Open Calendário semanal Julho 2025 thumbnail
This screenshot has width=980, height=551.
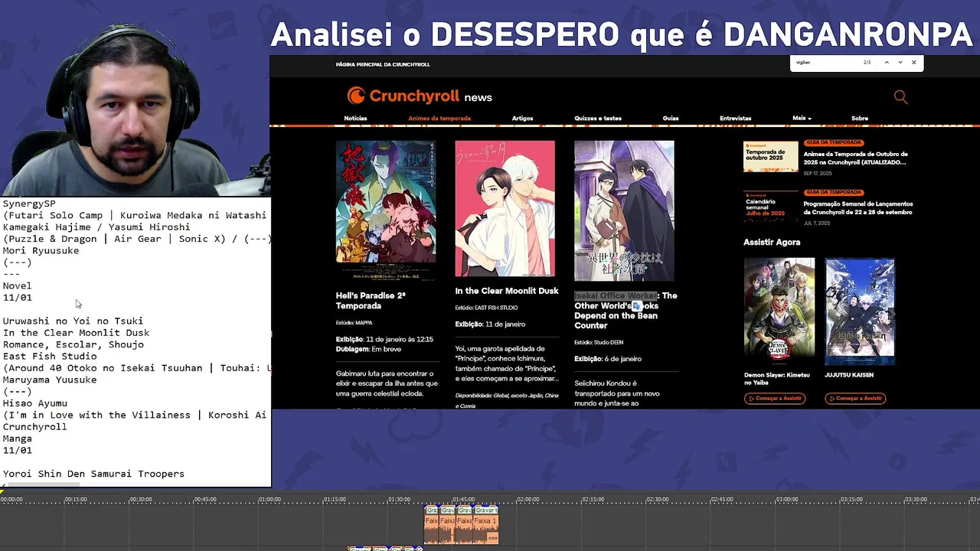770,207
